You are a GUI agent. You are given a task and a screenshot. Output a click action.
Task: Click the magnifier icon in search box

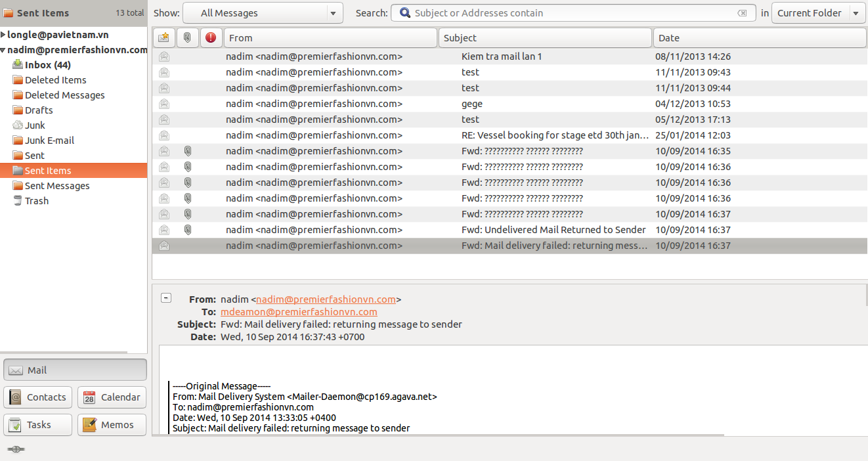[405, 13]
